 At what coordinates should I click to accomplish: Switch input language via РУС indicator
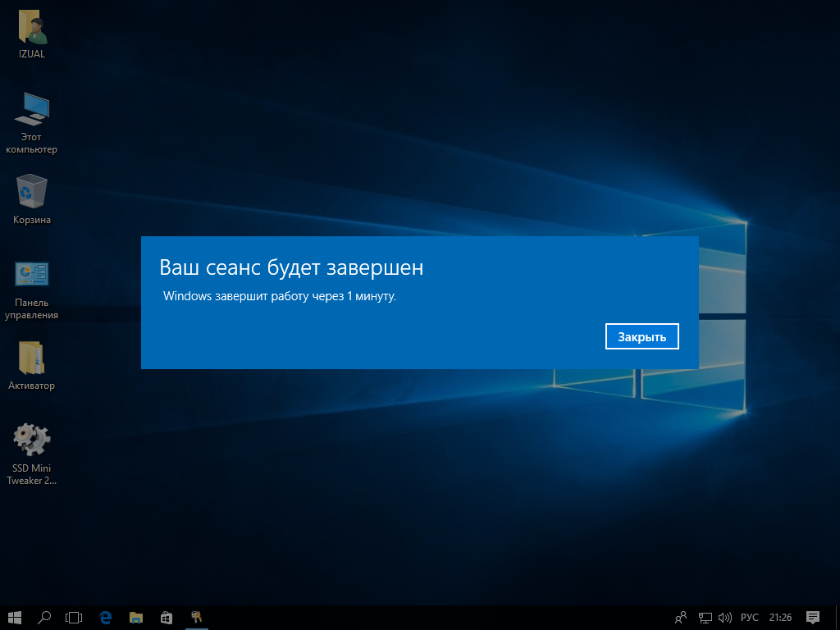tap(750, 617)
